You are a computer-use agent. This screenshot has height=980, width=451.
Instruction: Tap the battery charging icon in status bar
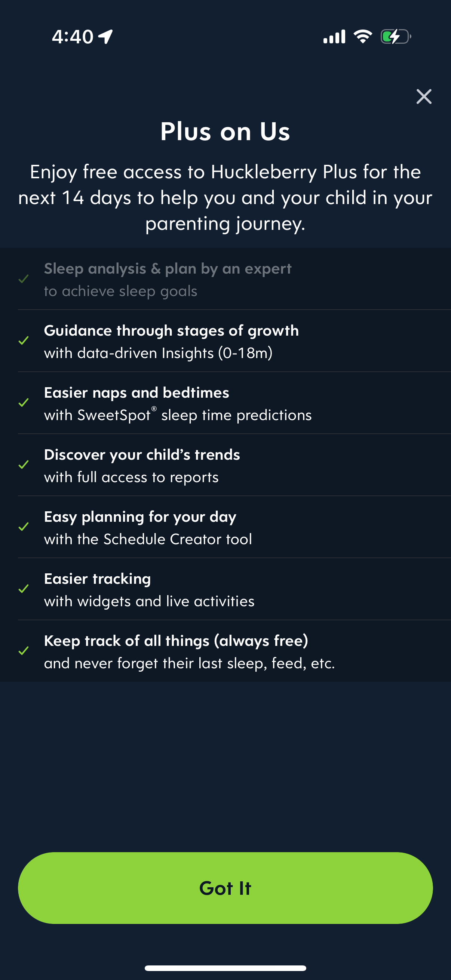[395, 37]
